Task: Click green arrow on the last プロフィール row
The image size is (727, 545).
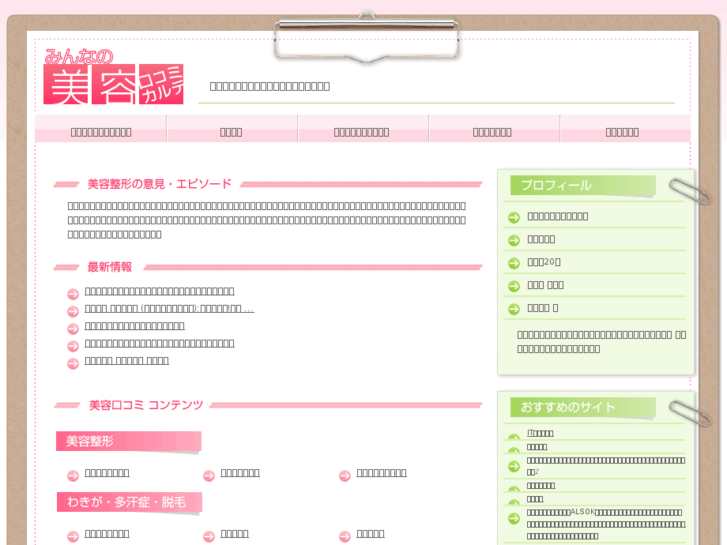Action: 514,309
